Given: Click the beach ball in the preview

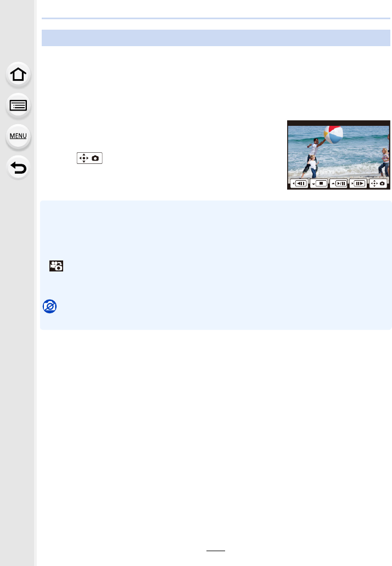Looking at the screenshot, I should point(333,134).
